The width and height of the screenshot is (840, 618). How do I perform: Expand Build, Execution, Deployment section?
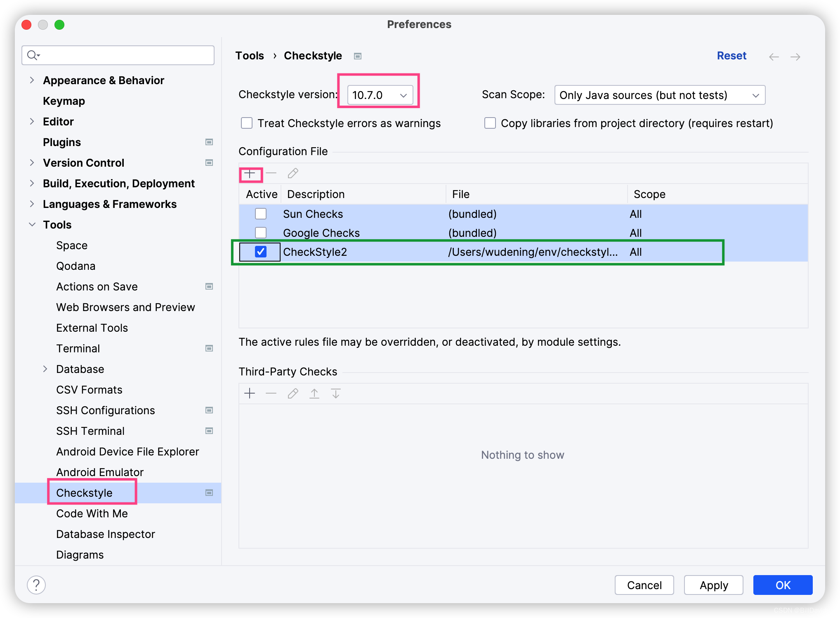tap(32, 184)
